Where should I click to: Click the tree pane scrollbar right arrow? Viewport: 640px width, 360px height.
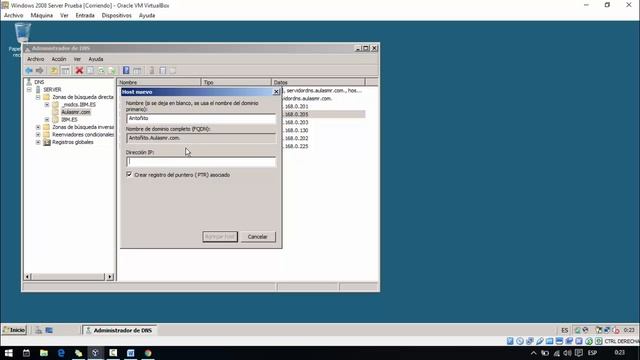110,277
